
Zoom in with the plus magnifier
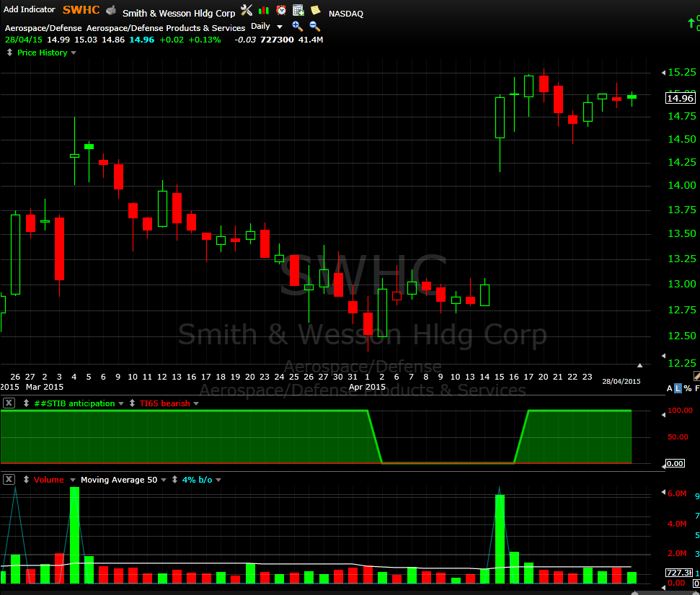(297, 26)
